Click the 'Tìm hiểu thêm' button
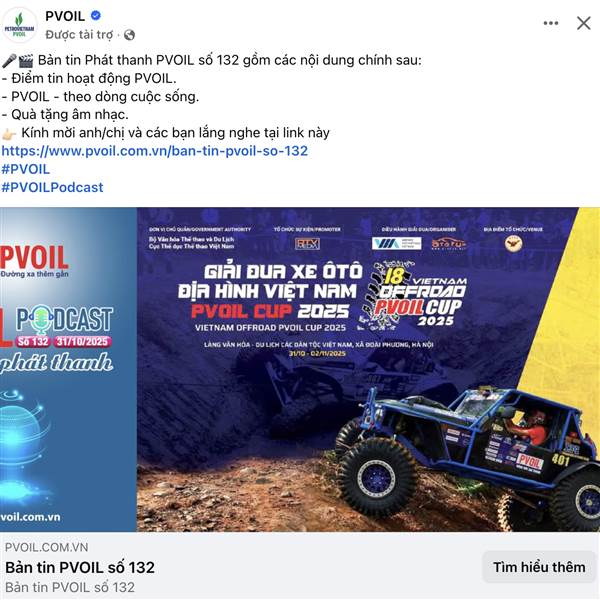Image resolution: width=600 pixels, height=600 pixels. [539, 567]
